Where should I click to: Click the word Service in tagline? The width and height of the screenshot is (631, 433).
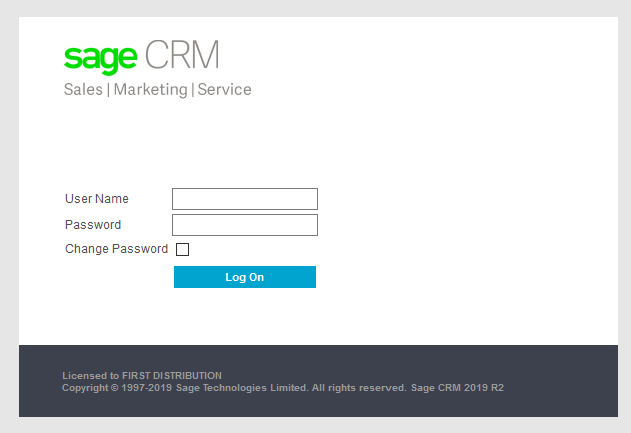(225, 90)
